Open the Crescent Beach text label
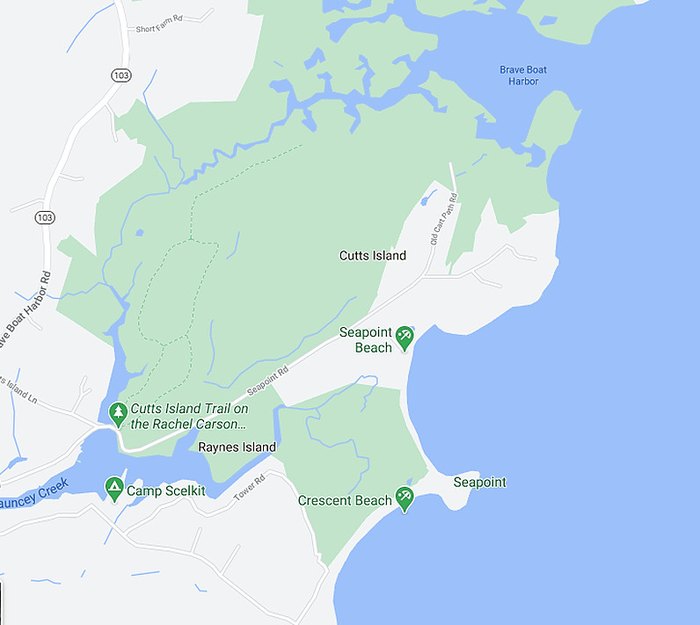 (x=345, y=500)
